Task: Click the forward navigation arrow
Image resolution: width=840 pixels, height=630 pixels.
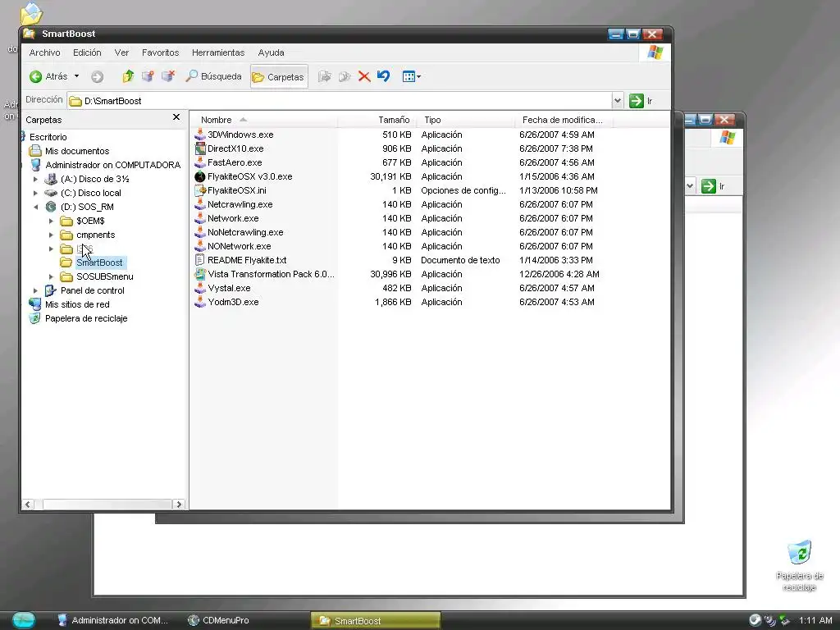Action: click(x=97, y=76)
